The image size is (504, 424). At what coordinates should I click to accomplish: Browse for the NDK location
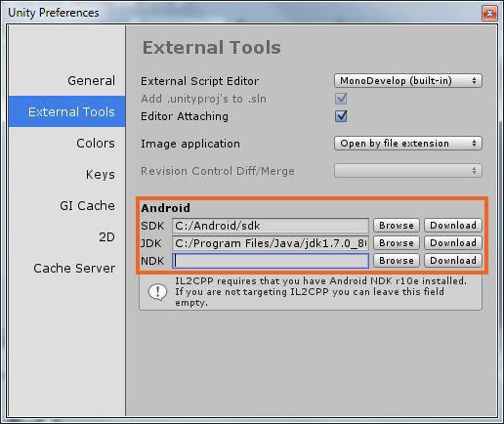397,261
